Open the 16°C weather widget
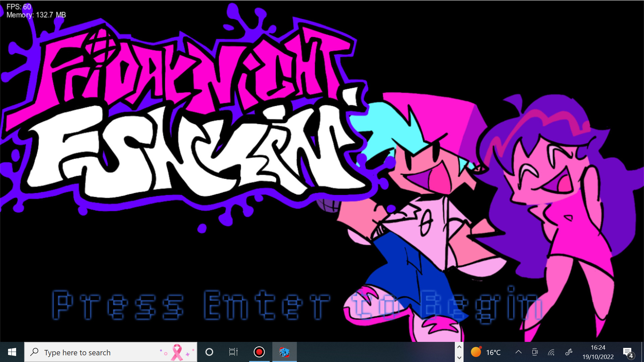This screenshot has width=644, height=362. pos(486,352)
